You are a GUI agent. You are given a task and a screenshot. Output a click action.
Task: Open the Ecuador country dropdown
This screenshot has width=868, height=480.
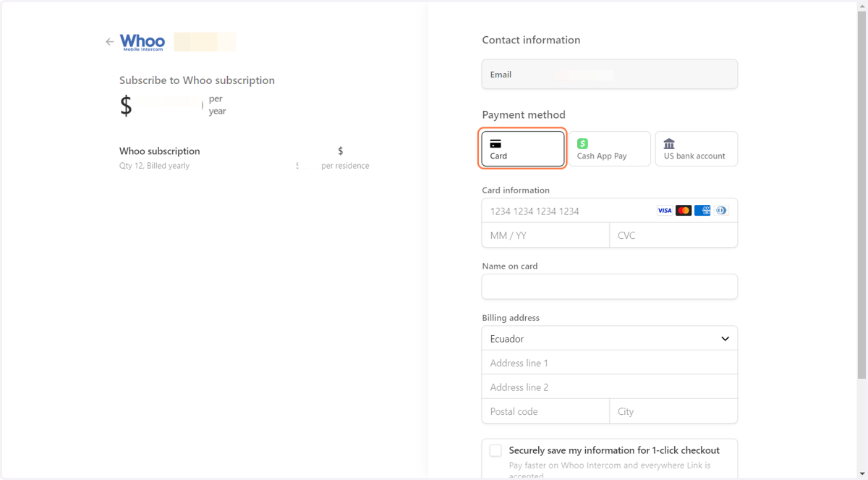(x=610, y=338)
